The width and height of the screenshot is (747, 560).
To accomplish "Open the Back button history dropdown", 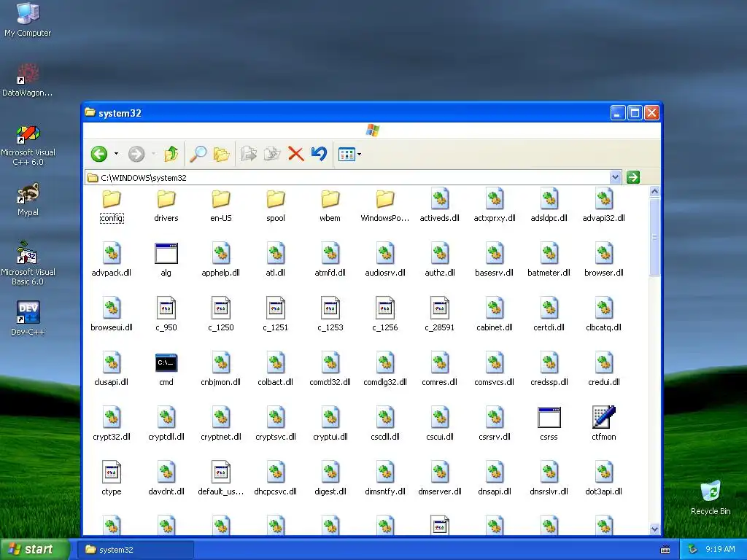I will point(116,154).
